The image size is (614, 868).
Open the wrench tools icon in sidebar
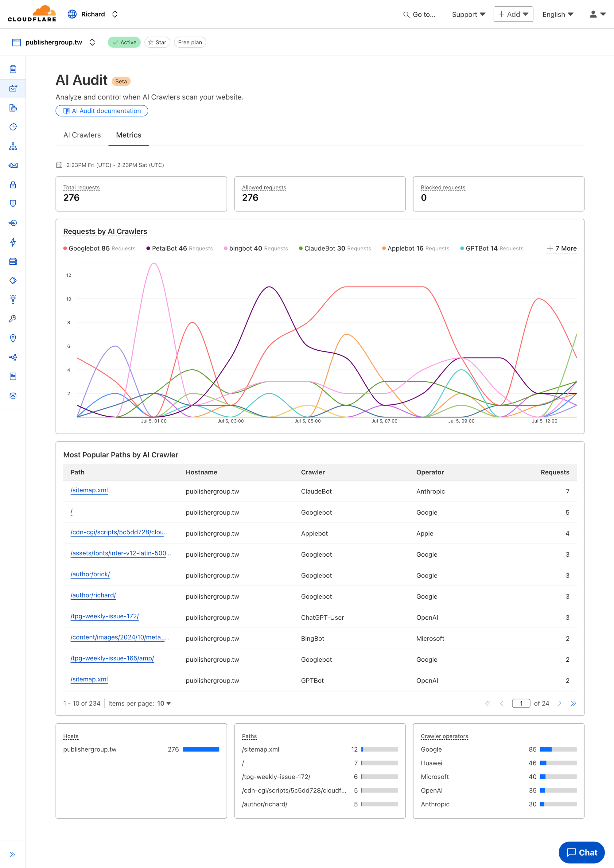[x=13, y=319]
